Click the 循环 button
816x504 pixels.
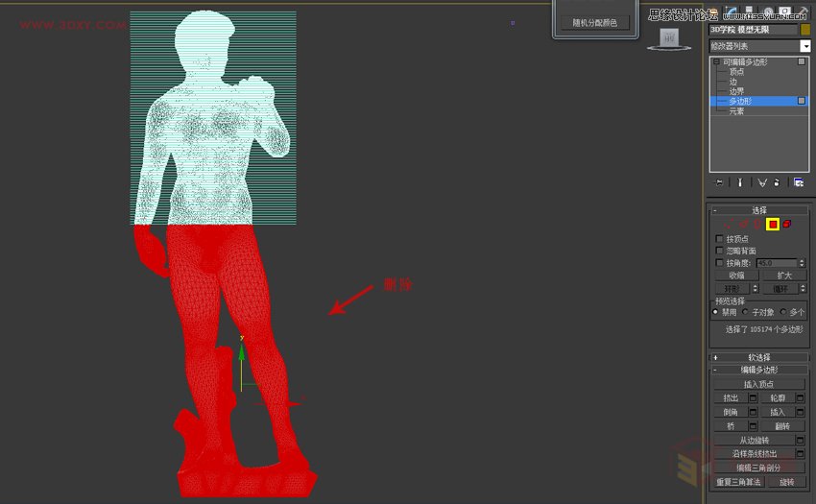point(780,288)
